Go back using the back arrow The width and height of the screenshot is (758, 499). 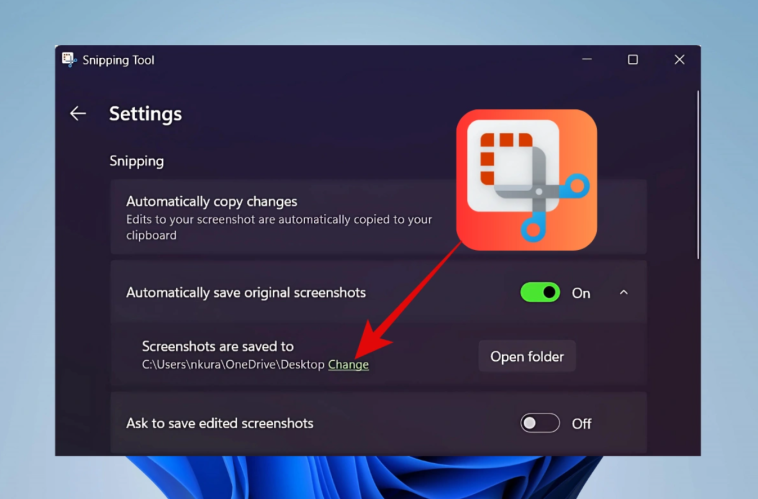coord(78,114)
